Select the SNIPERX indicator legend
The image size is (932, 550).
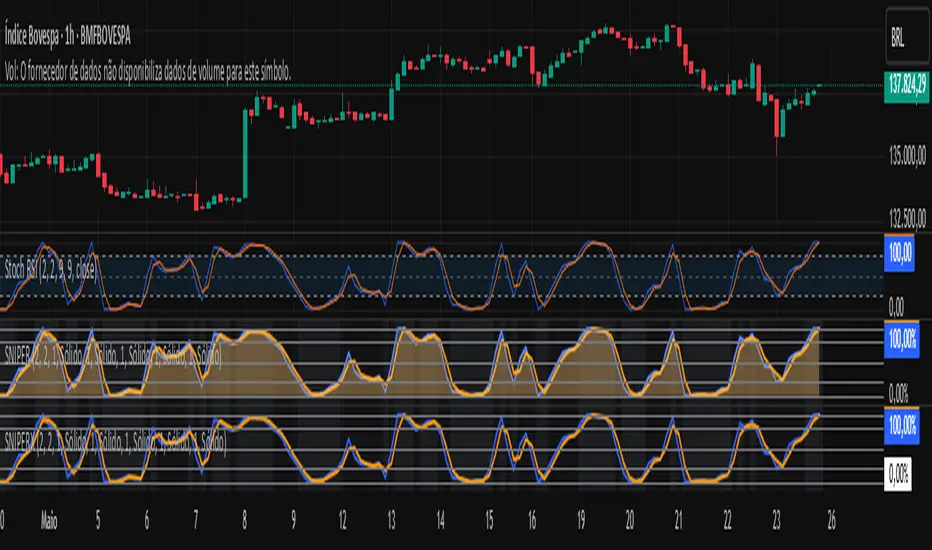click(115, 442)
